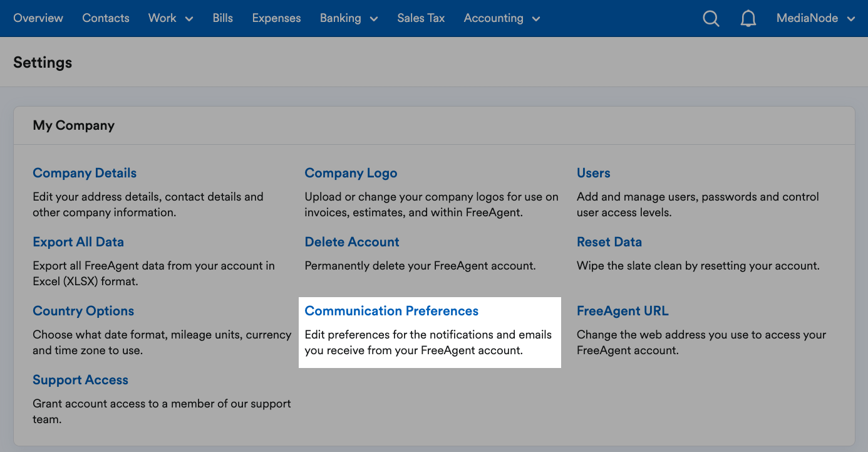
Task: Go to the Overview tab
Action: click(x=38, y=18)
